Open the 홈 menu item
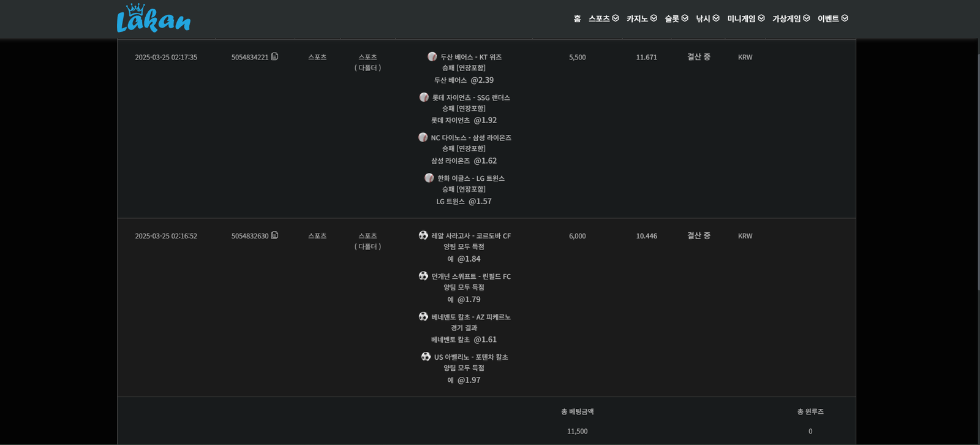Viewport: 980px width, 445px height. [577, 19]
